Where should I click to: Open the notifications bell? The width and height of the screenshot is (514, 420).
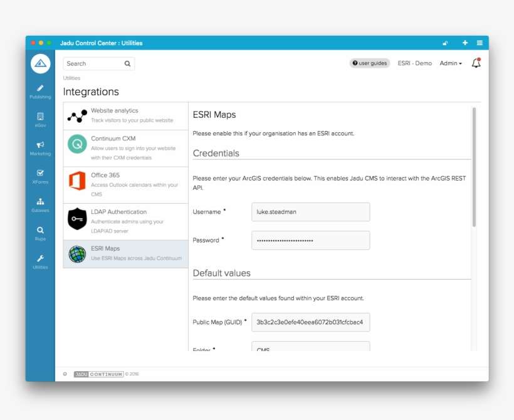[476, 63]
